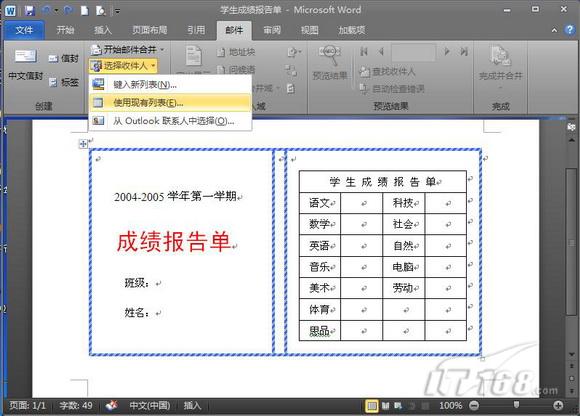Switch to 审阅 Review tab
This screenshot has width=580, height=416.
(x=272, y=30)
